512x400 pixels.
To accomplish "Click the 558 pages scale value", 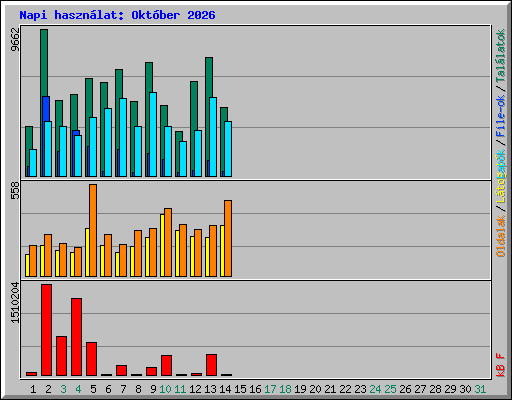I will pyautogui.click(x=15, y=190).
